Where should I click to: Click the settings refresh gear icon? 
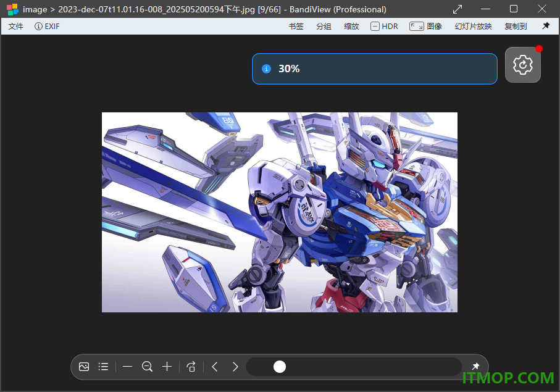pyautogui.click(x=522, y=65)
